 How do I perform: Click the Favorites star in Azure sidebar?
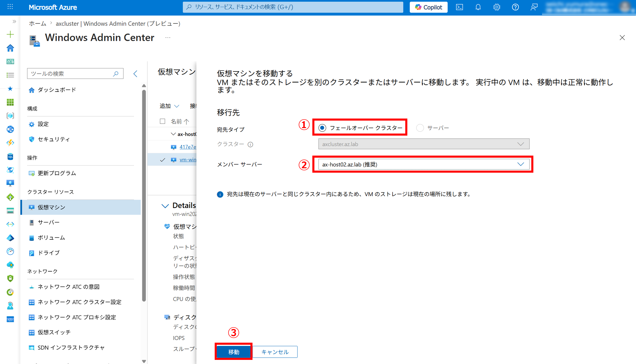pos(10,89)
